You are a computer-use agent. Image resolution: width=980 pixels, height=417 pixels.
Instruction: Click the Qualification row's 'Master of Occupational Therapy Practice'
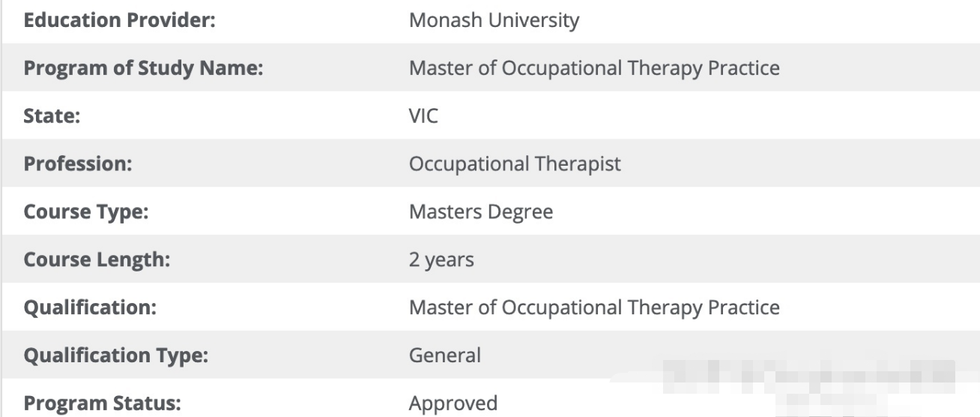593,307
